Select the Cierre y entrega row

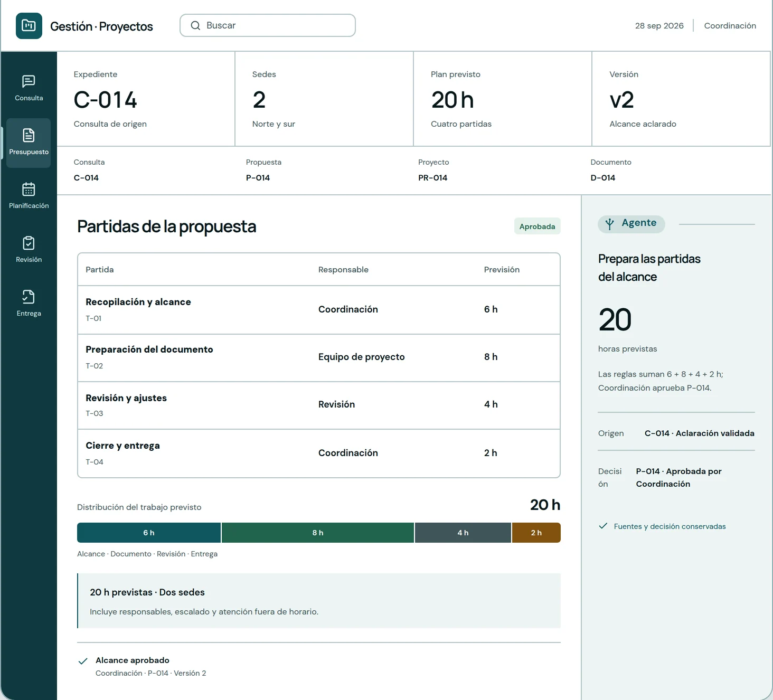319,453
